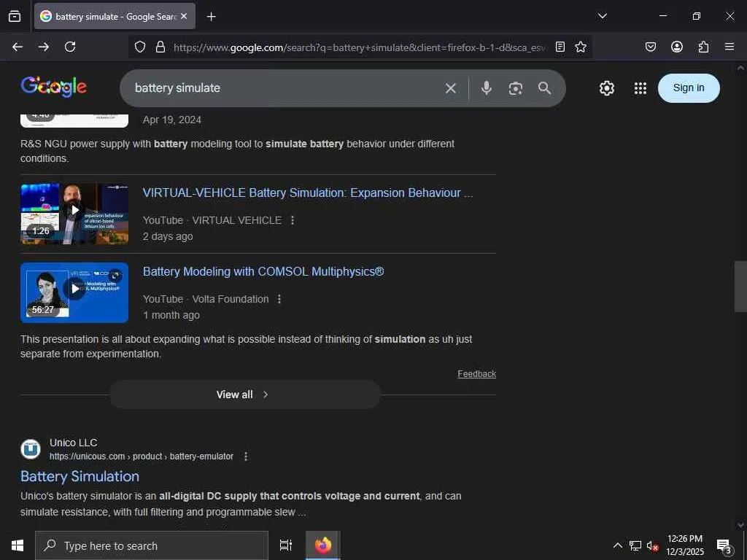Open more options for VIRTUAL VEHICLE result

click(293, 220)
